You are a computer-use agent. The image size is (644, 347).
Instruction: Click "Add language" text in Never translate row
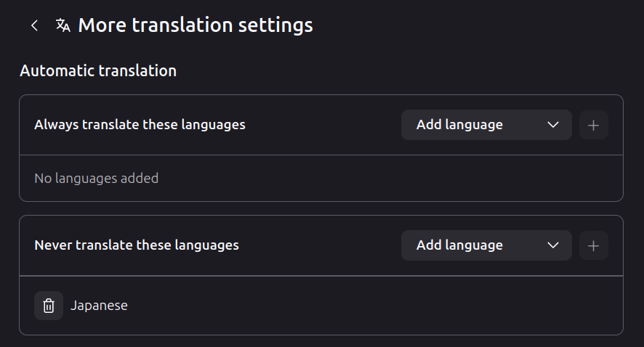tap(459, 245)
